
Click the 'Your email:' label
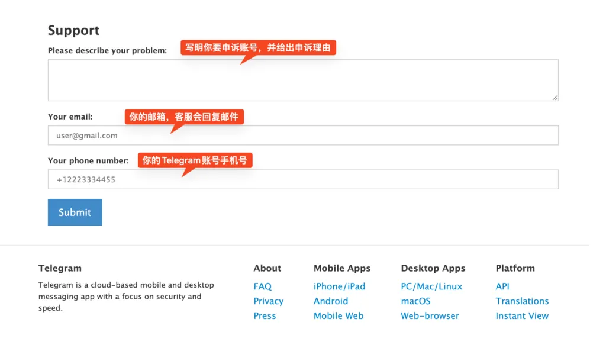(70, 117)
